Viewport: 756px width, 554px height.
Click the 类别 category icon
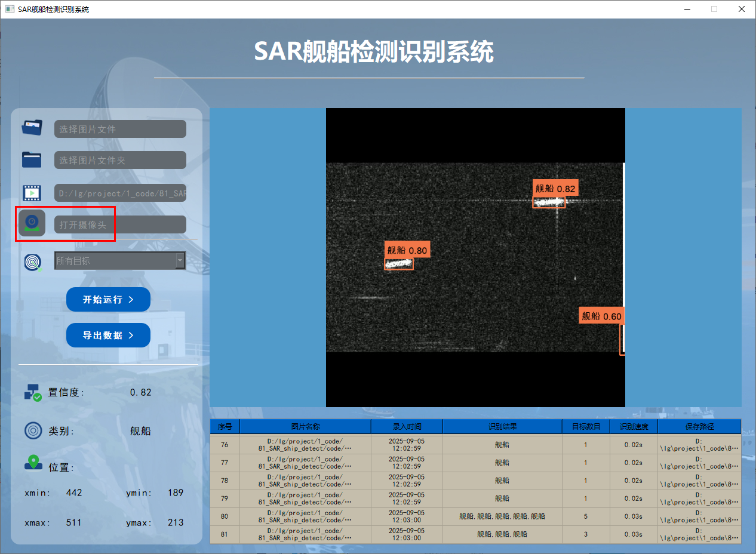click(33, 430)
